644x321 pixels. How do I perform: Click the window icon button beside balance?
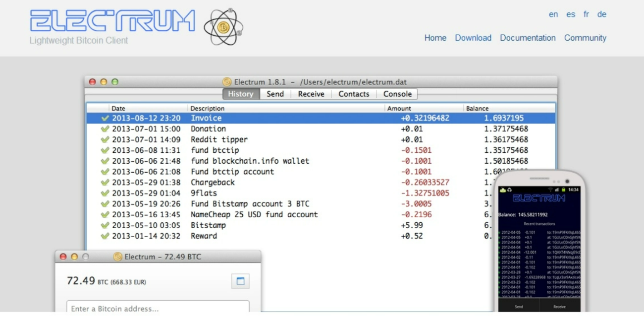[240, 281]
